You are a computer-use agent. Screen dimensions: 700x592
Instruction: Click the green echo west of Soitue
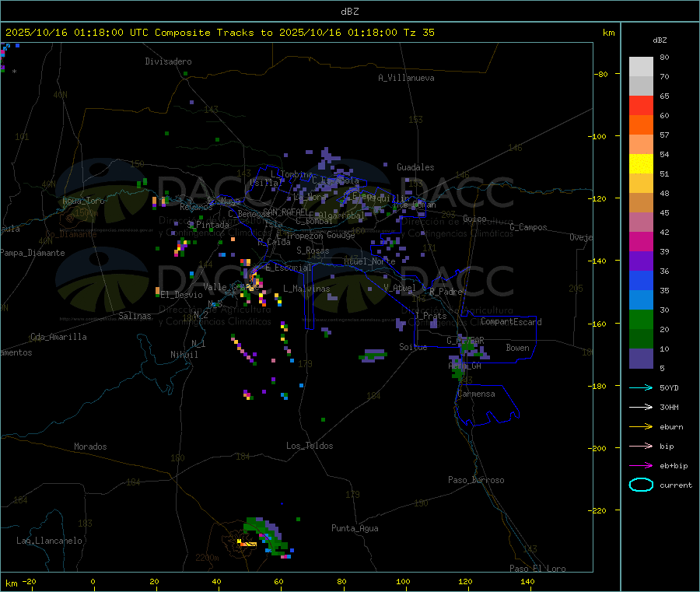tap(373, 356)
